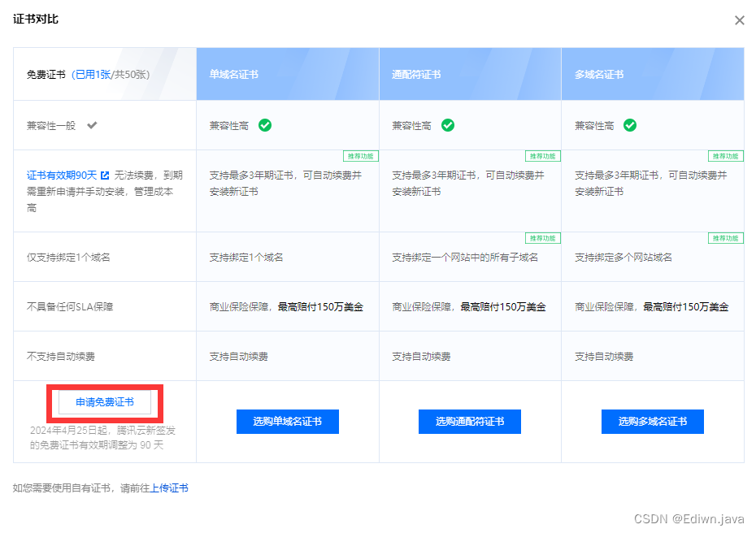The image size is (756, 533).
Task: Click 支持绑定多个网站域名 text
Action: tap(623, 258)
